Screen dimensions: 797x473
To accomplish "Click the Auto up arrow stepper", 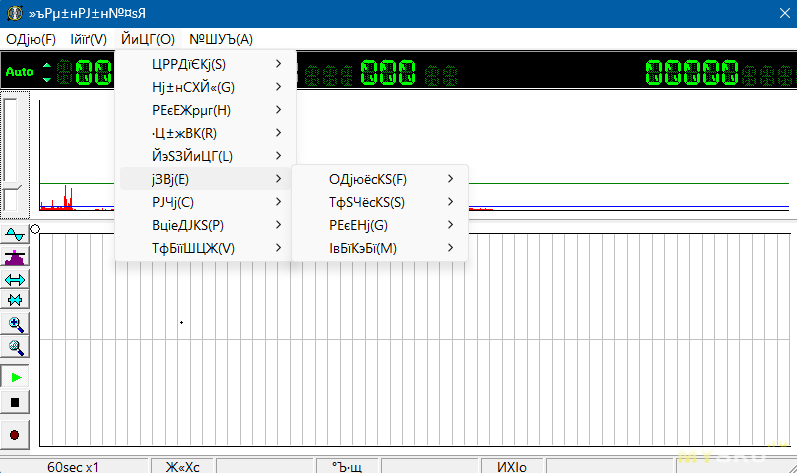I will [x=47, y=66].
